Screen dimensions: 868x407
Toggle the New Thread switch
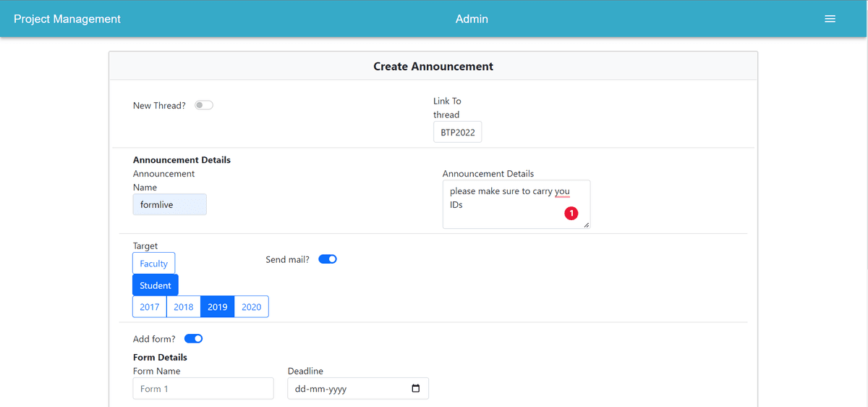point(204,106)
